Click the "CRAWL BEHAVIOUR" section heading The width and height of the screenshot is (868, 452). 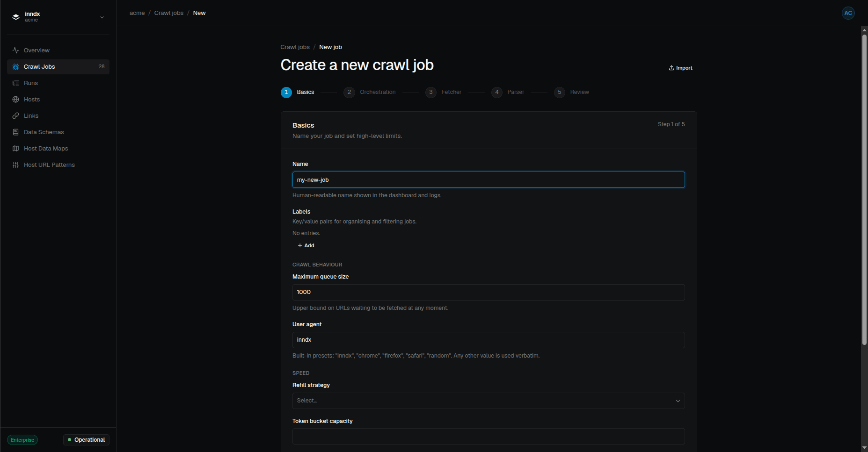click(x=317, y=265)
